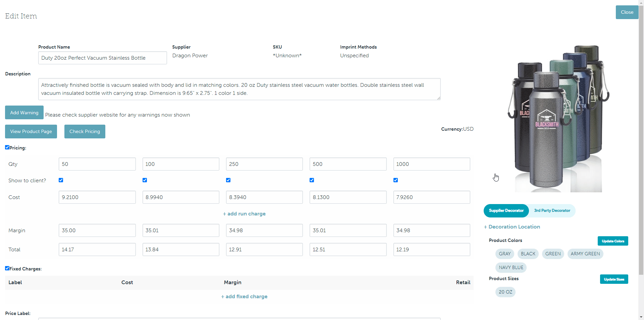Uncheck Show to client for quantity 50
The width and height of the screenshot is (644, 320).
61,180
